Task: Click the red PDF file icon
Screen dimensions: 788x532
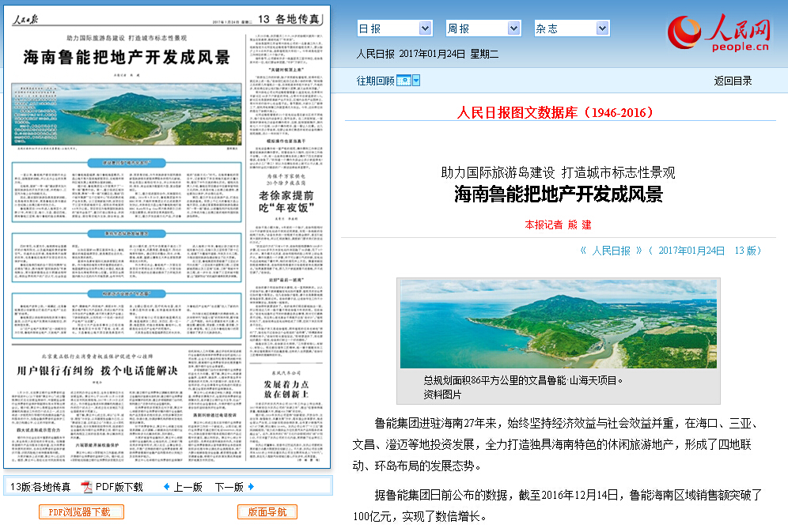Action: (88, 487)
